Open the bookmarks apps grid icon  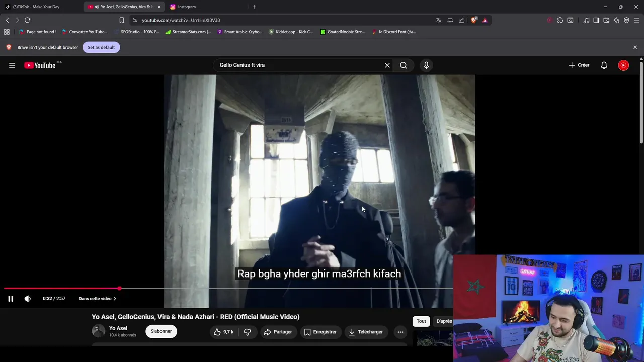coord(7,32)
